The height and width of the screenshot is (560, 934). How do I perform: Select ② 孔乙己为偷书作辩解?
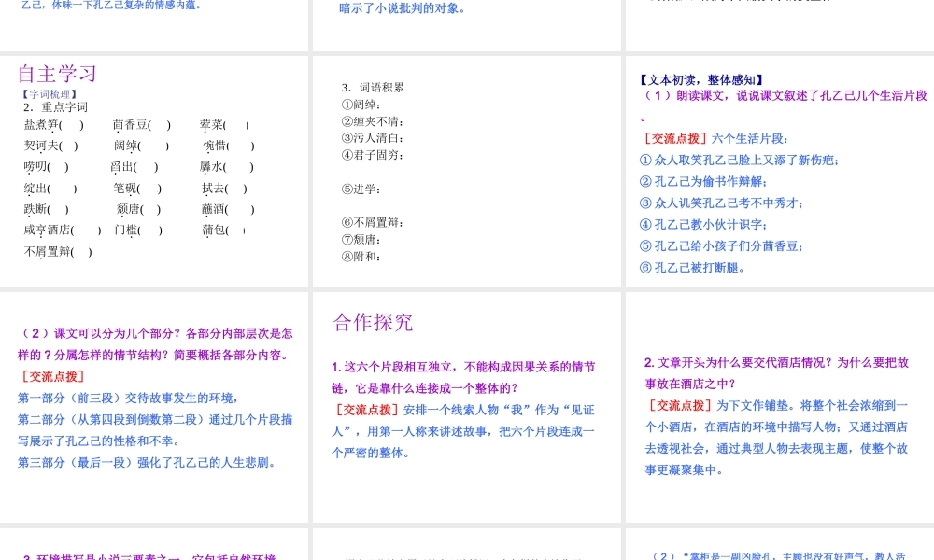coord(703,181)
